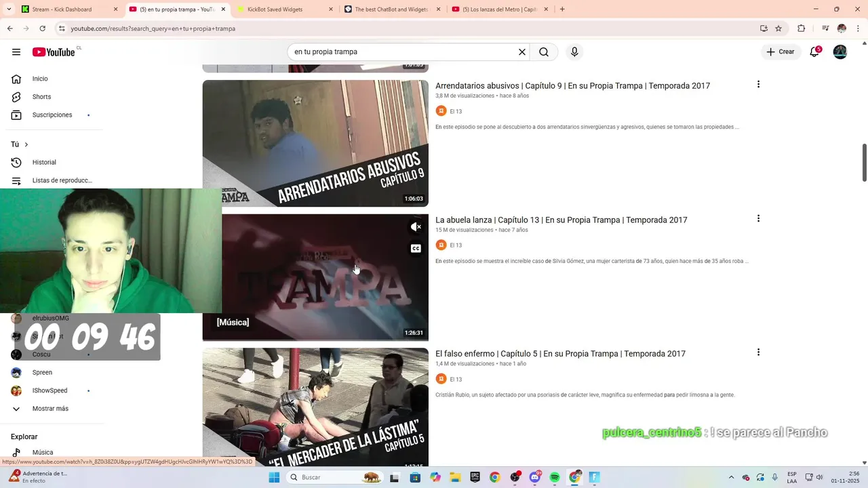Open the YouTube account avatar menu
This screenshot has width=868, height=488.
pyautogui.click(x=840, y=52)
